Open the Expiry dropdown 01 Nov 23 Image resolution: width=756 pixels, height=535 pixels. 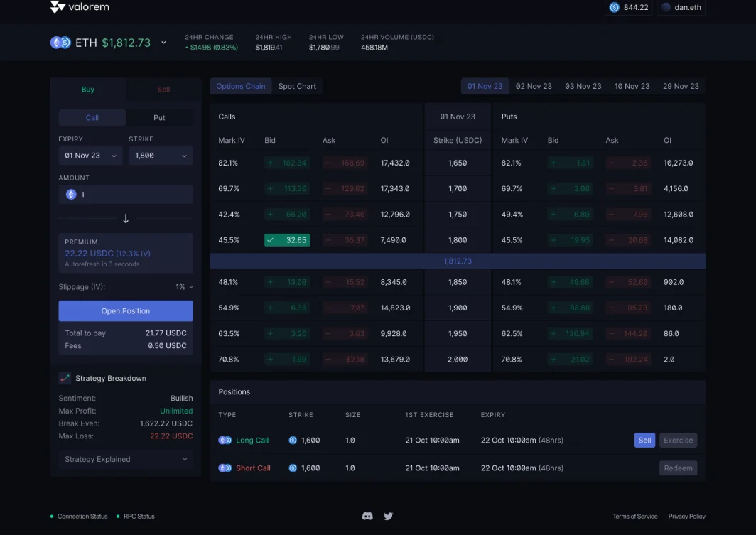90,156
